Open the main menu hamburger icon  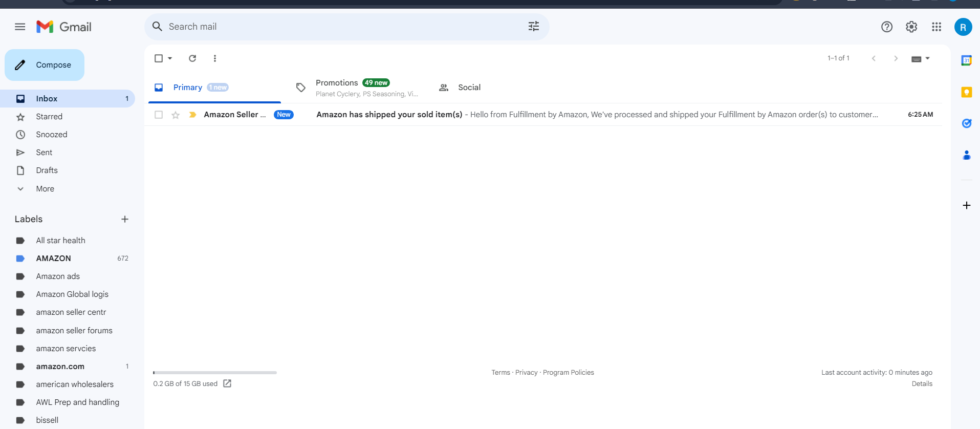20,27
